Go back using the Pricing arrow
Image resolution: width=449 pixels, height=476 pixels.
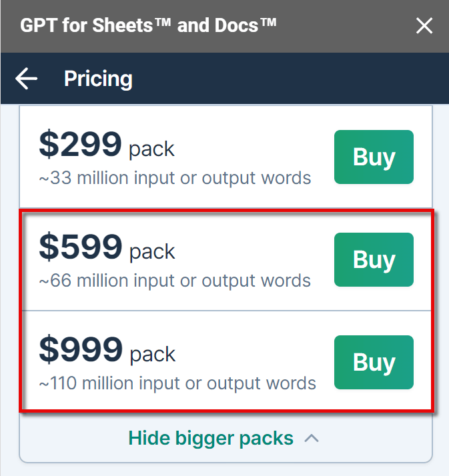coord(27,79)
